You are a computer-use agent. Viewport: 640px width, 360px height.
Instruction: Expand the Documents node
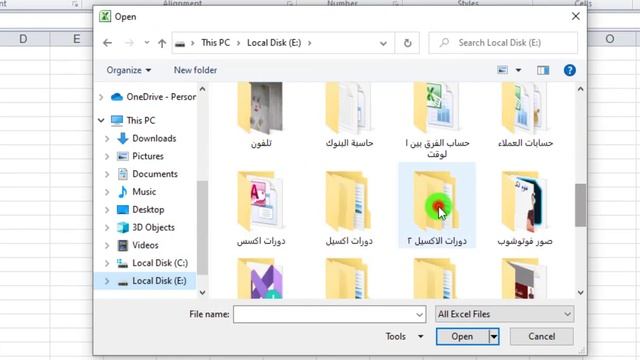pyautogui.click(x=107, y=174)
